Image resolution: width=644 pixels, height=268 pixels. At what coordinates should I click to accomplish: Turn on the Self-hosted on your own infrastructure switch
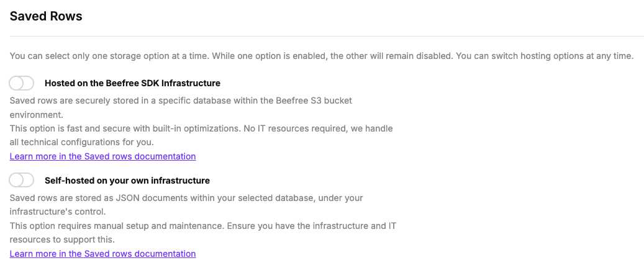click(x=22, y=181)
